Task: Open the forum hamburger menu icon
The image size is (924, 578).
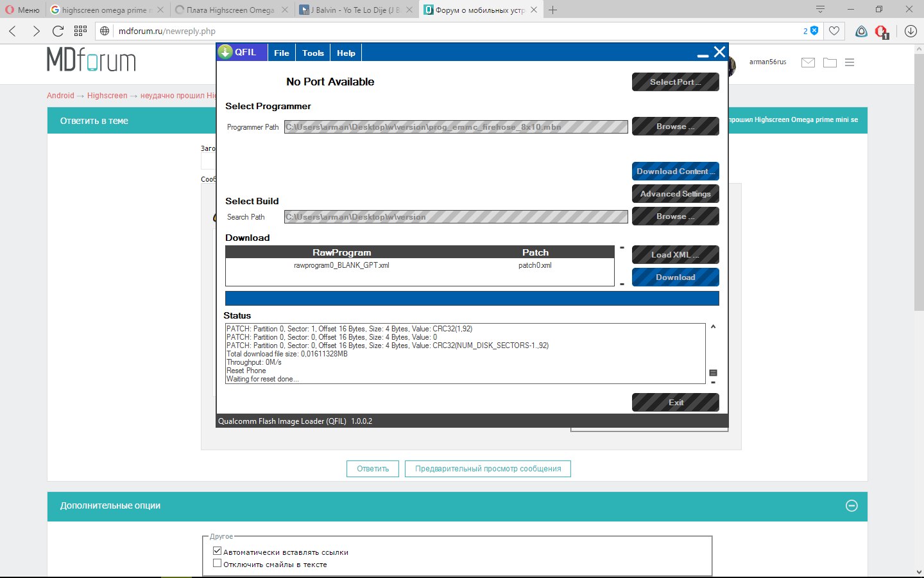Action: [x=850, y=62]
